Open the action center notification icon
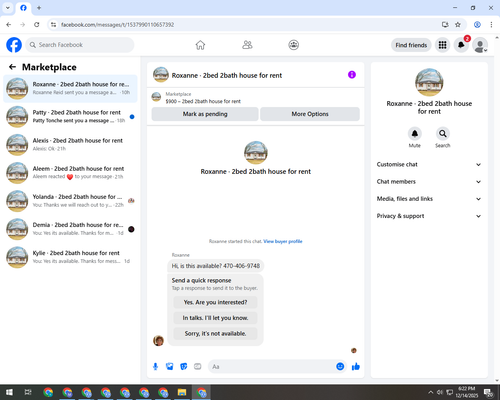 coord(489,392)
